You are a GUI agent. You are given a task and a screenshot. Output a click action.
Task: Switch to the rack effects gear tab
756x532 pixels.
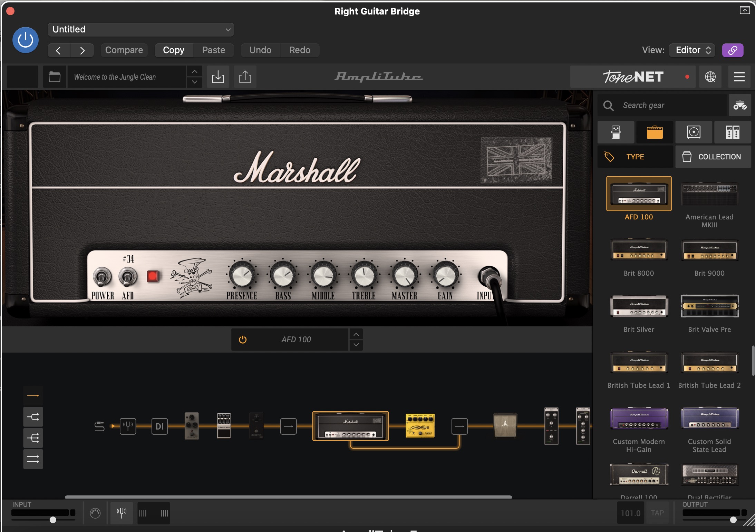(x=733, y=132)
